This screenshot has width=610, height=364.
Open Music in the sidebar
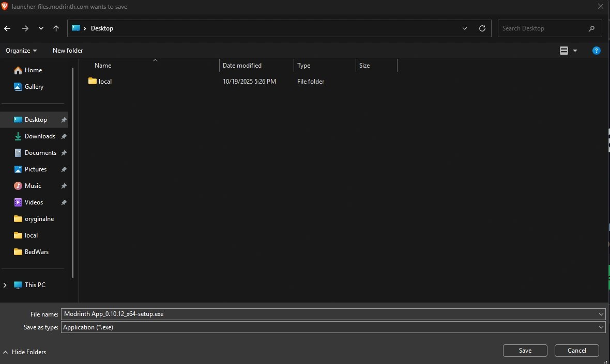(x=33, y=186)
